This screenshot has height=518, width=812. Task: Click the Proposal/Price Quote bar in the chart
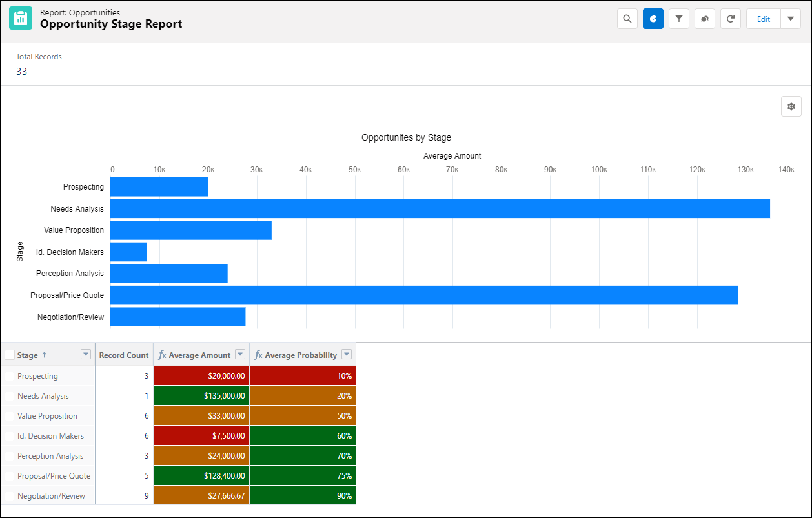point(420,295)
